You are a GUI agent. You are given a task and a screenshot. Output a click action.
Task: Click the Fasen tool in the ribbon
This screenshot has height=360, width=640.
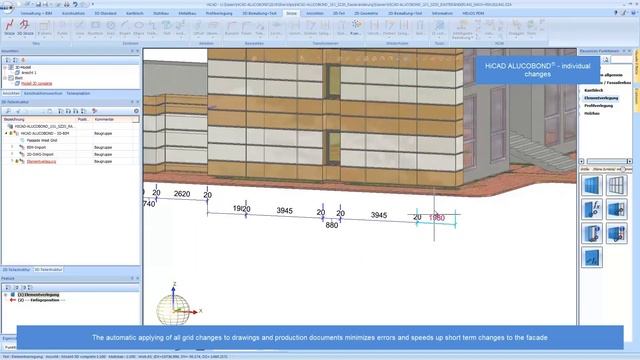[x=247, y=28]
